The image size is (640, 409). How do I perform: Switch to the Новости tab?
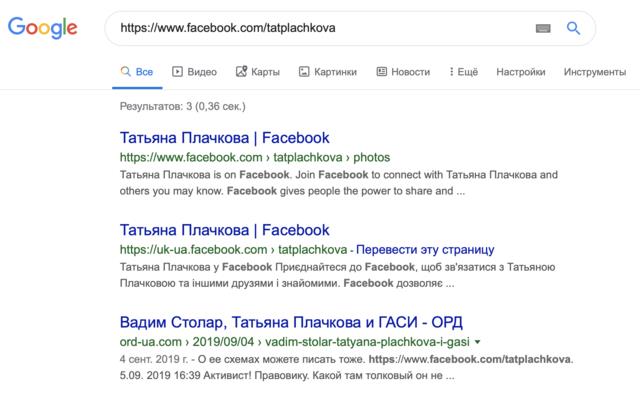point(410,72)
